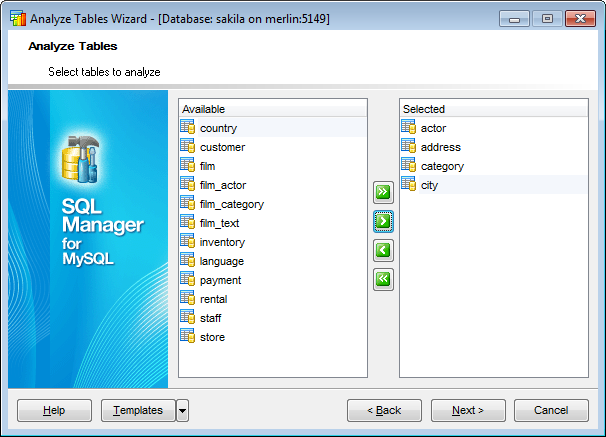
Task: Click the move selected table right button
Action: 383,221
